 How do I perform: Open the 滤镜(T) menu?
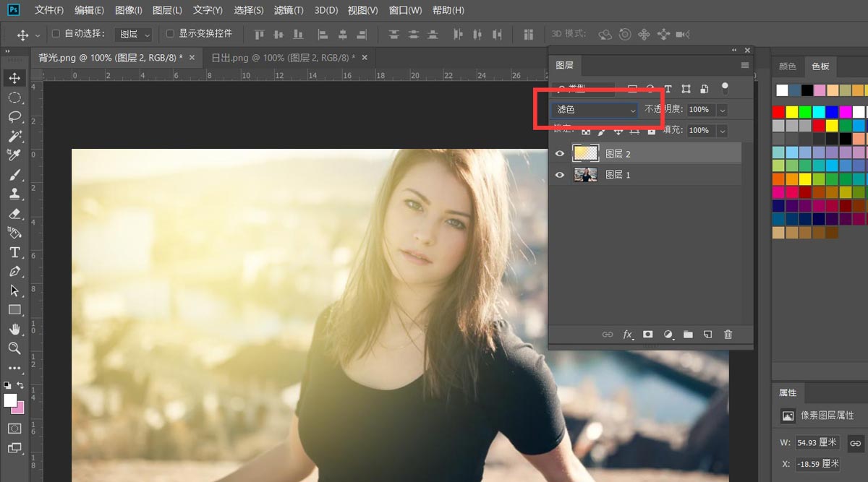(x=289, y=11)
